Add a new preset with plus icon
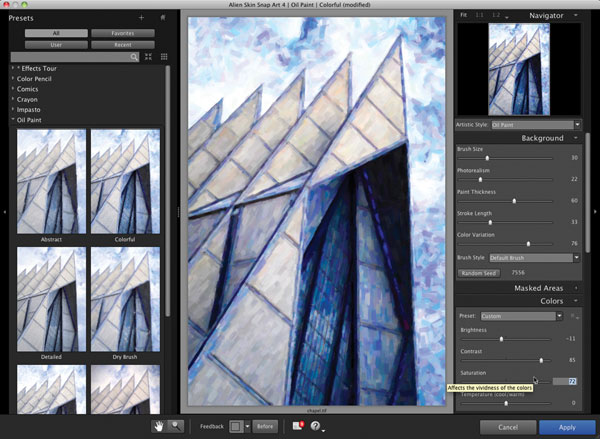Viewport: 600px width, 439px height. click(x=141, y=18)
